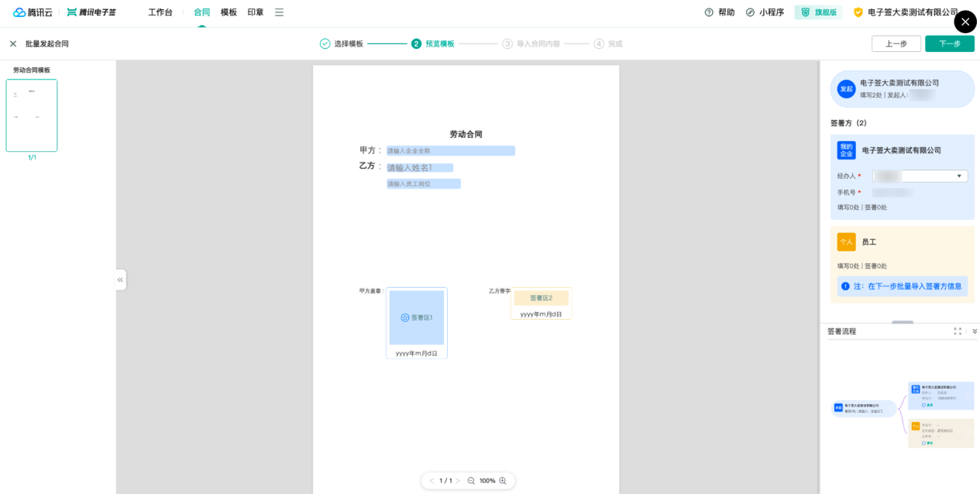The height and width of the screenshot is (494, 980).
Task: Open the company account 电子签大卖测试有限公司 menu
Action: point(913,12)
